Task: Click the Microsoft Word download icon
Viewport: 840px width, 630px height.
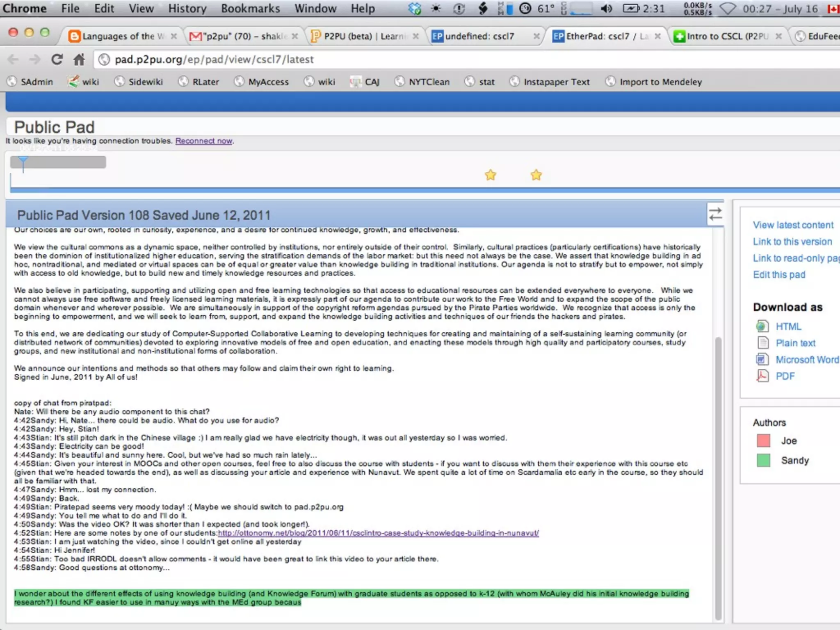Action: click(x=762, y=360)
